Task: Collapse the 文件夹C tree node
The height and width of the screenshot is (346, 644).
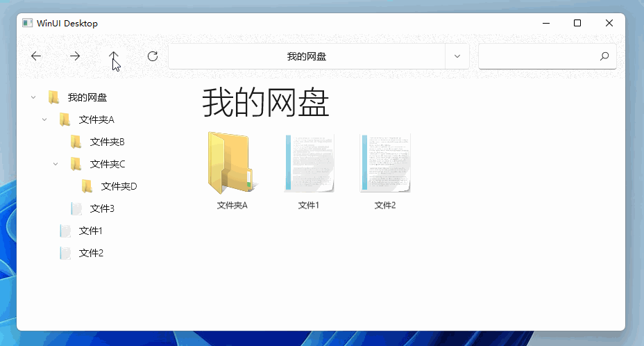Action: point(56,164)
